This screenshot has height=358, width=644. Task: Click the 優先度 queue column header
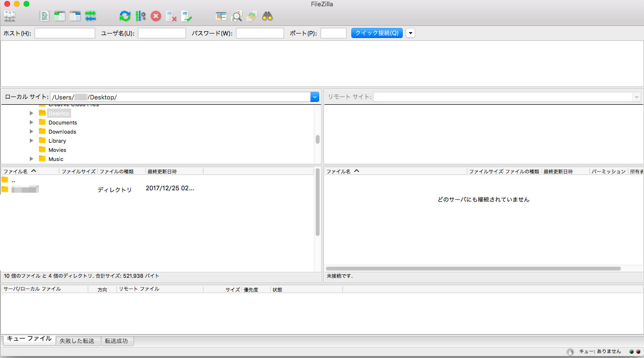[x=256, y=289]
